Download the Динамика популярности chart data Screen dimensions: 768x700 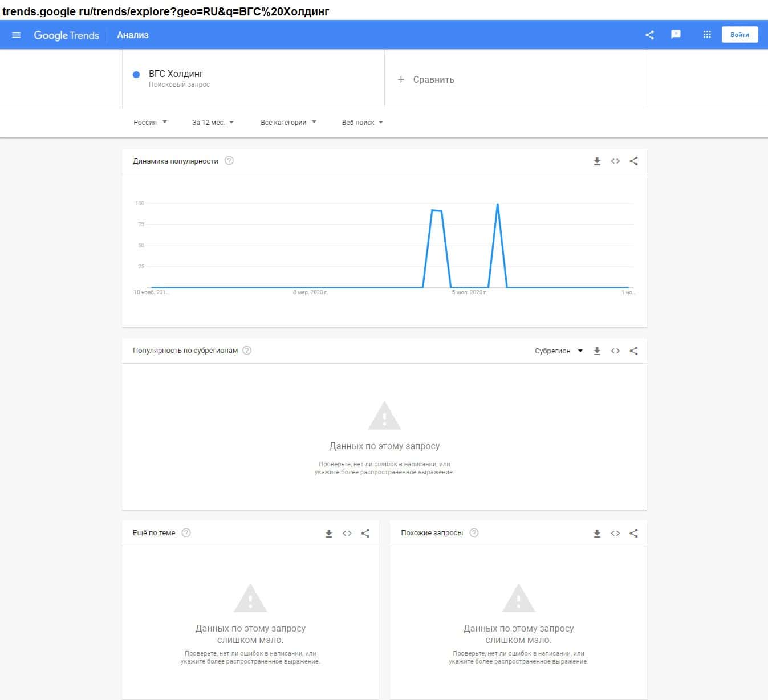tap(597, 161)
